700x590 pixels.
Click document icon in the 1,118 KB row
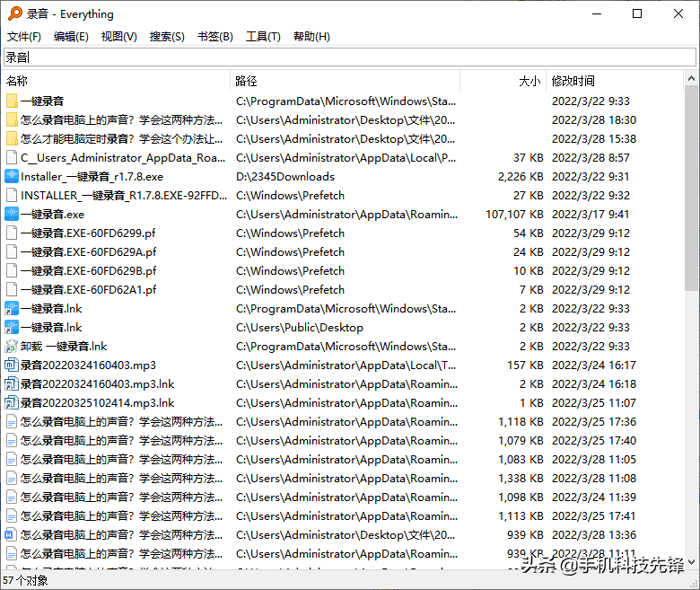[x=12, y=421]
